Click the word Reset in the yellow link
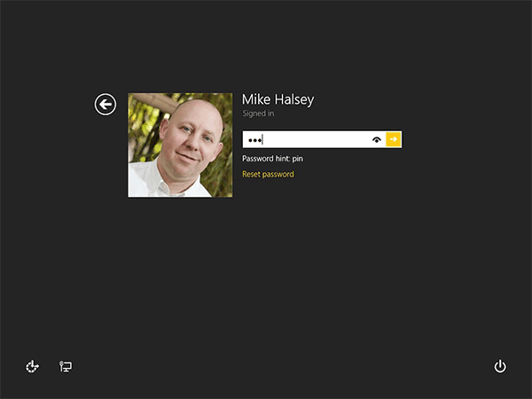Viewport: 532px width, 399px height. (251, 174)
